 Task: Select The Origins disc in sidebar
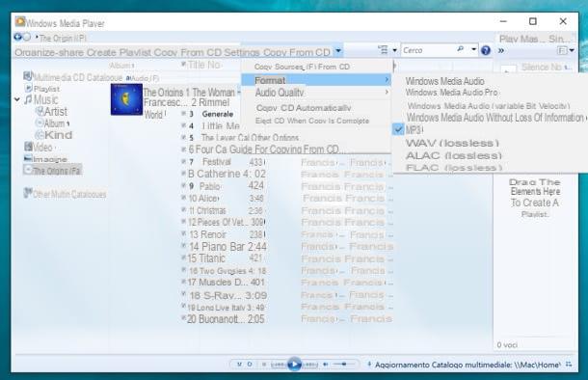click(52, 171)
